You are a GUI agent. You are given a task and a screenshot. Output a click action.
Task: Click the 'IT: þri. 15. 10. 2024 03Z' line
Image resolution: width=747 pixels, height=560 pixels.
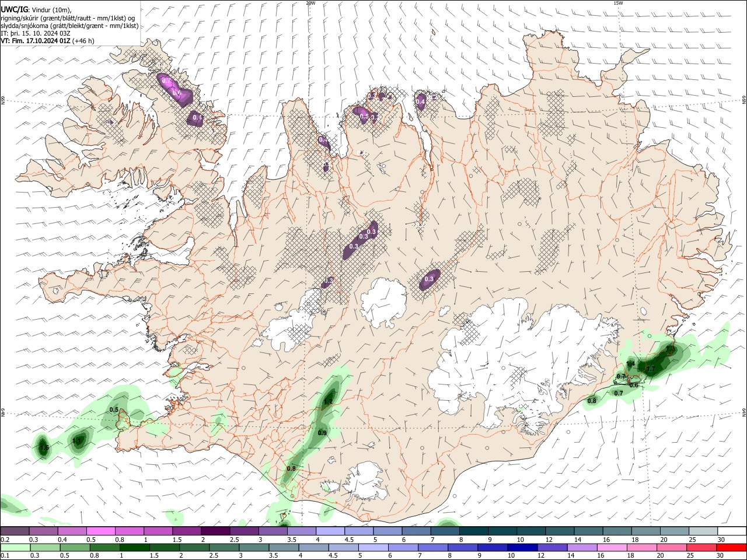point(36,33)
